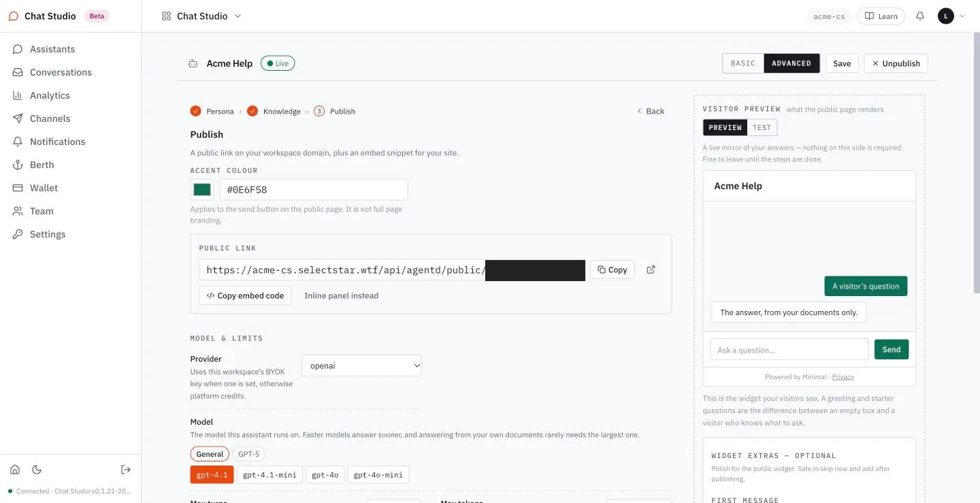Select the gpt-4o-mini model chip
Screen dimensions: 980x503
(378, 474)
